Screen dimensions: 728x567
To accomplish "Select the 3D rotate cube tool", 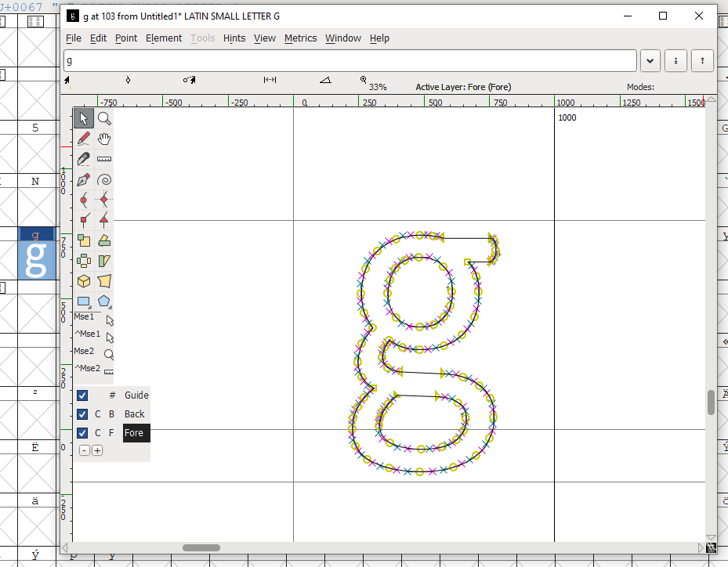I will tap(84, 281).
